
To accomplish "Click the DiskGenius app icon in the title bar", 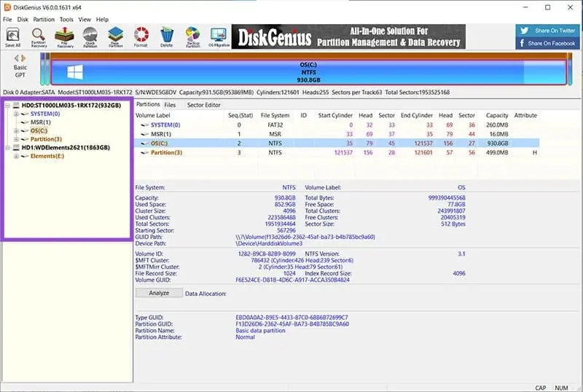I will pyautogui.click(x=7, y=7).
